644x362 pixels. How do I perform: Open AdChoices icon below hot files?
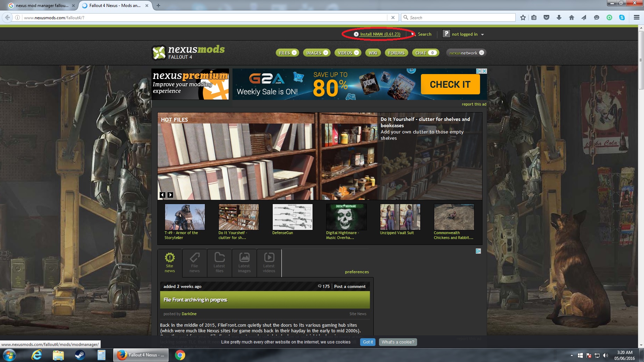tap(478, 251)
